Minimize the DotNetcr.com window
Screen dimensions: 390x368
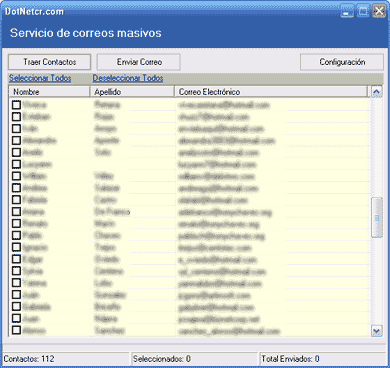click(x=347, y=11)
